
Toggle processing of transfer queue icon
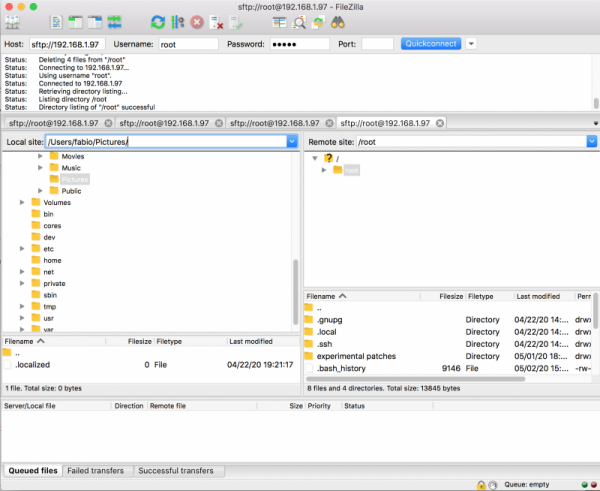[x=178, y=23]
